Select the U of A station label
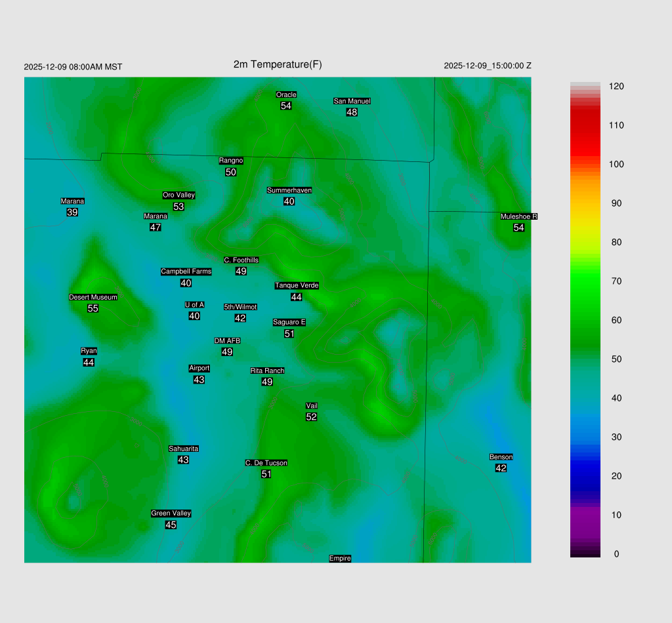The width and height of the screenshot is (672, 623). coord(194,304)
